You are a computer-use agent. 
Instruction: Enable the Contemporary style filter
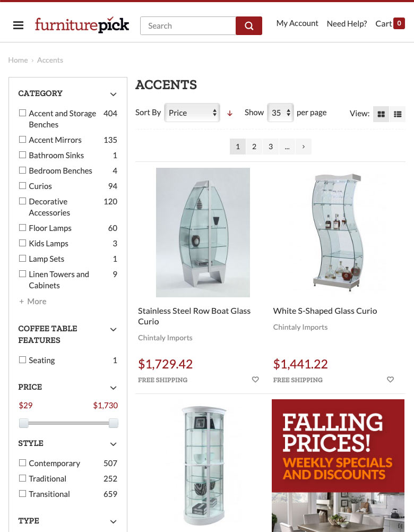point(22,462)
